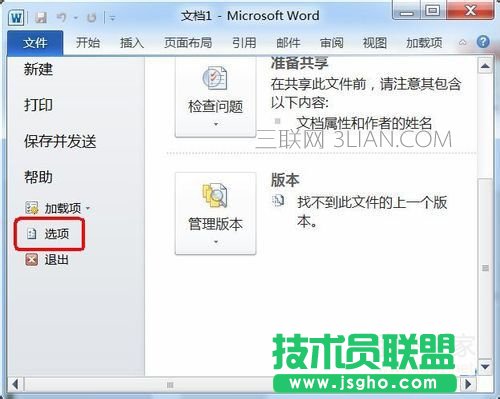The height and width of the screenshot is (399, 500).
Task: Click the Word application icon in title bar
Action: [16, 17]
